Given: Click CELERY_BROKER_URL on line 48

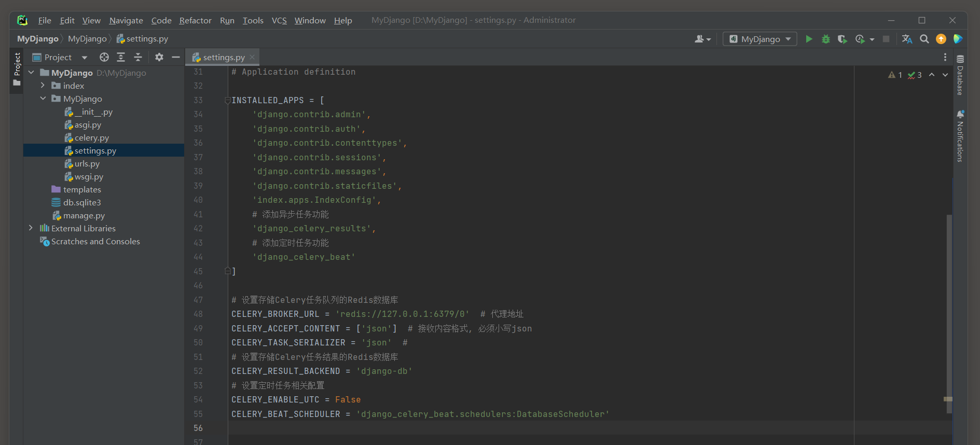Looking at the screenshot, I should coord(275,314).
